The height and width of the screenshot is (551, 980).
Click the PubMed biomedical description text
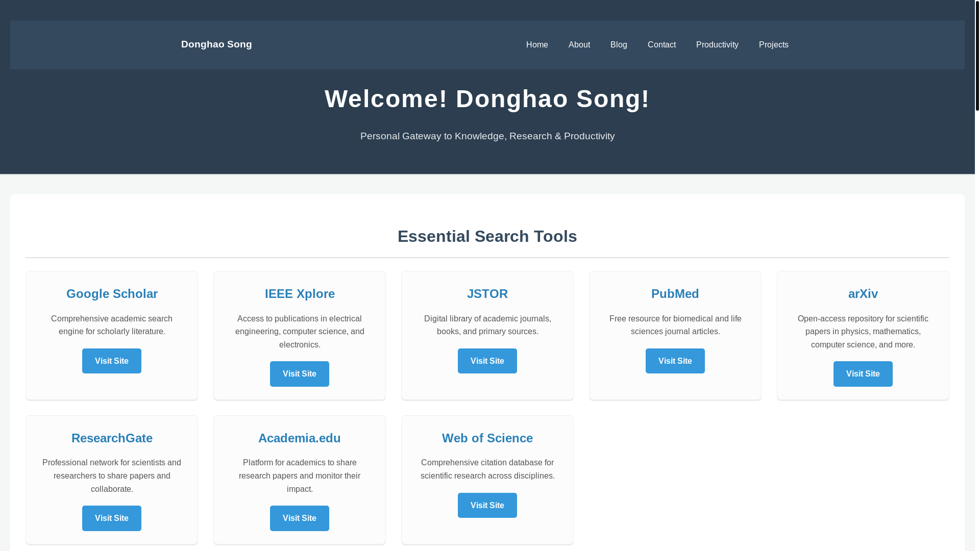(x=675, y=325)
